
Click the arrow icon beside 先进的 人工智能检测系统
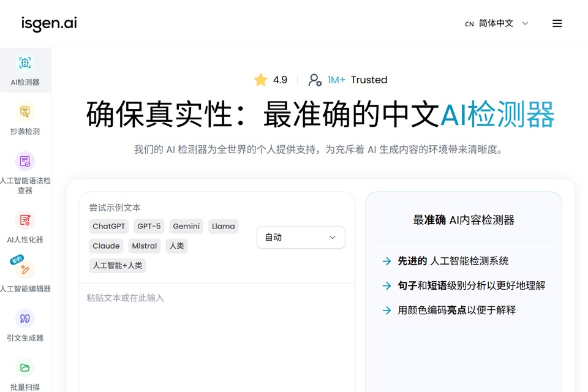click(x=386, y=261)
